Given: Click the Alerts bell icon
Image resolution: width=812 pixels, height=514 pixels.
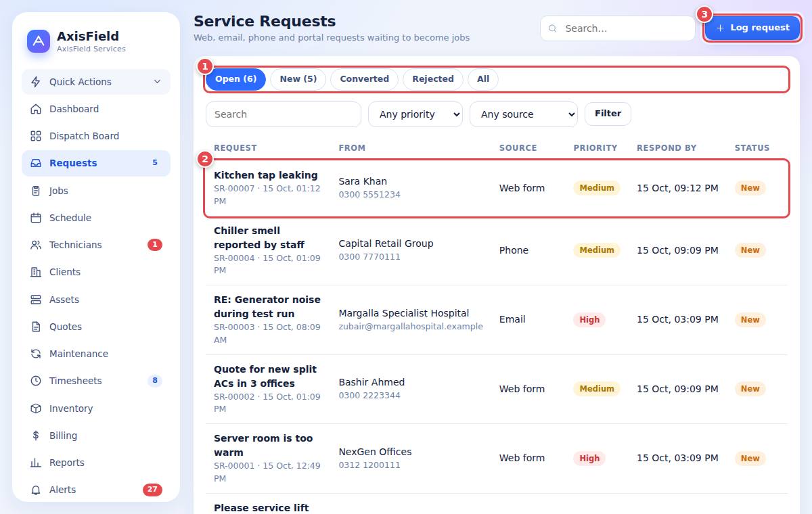Looking at the screenshot, I should pos(36,490).
